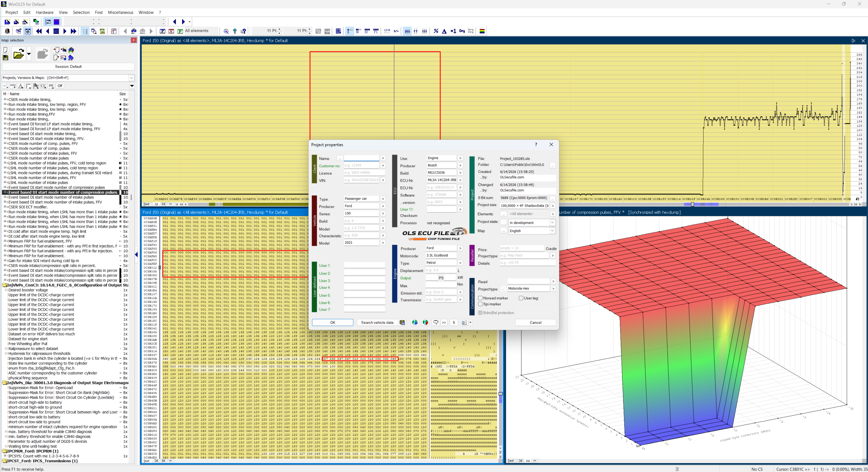
Task: Open the Hardware menu
Action: tap(45, 13)
